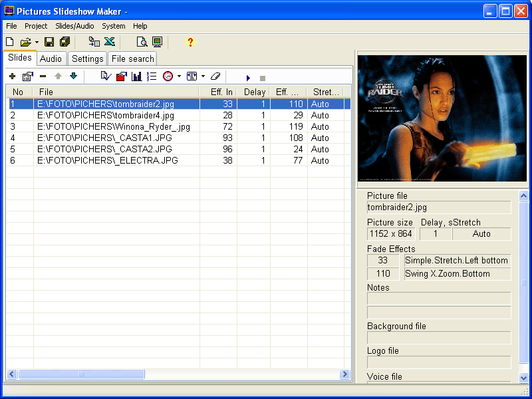Open the stretch icon dropdown arrow

(x=203, y=76)
